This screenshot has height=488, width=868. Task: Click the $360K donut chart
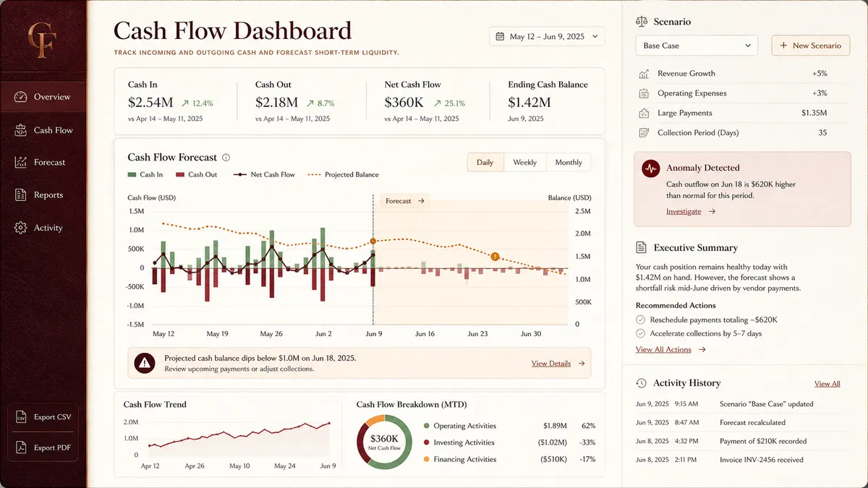coord(385,442)
